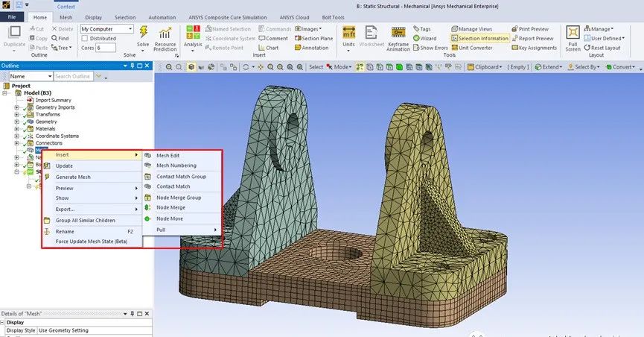The image size is (644, 337).
Task: Open the Bolt Tools ribbon tab
Action: (x=333, y=17)
